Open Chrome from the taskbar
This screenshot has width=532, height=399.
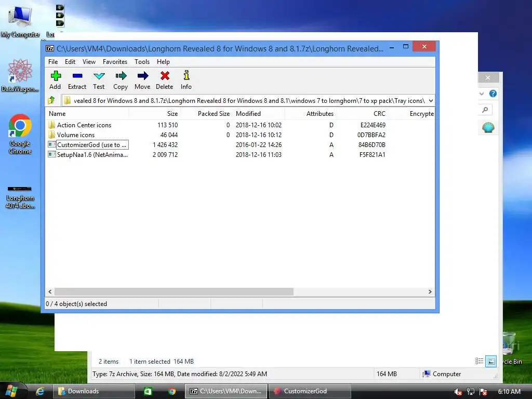click(172, 391)
